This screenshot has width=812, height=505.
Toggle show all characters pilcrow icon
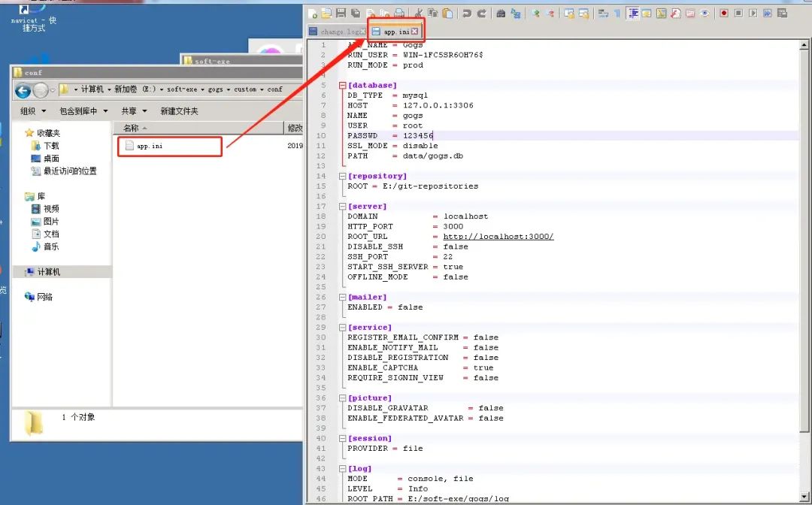617,14
